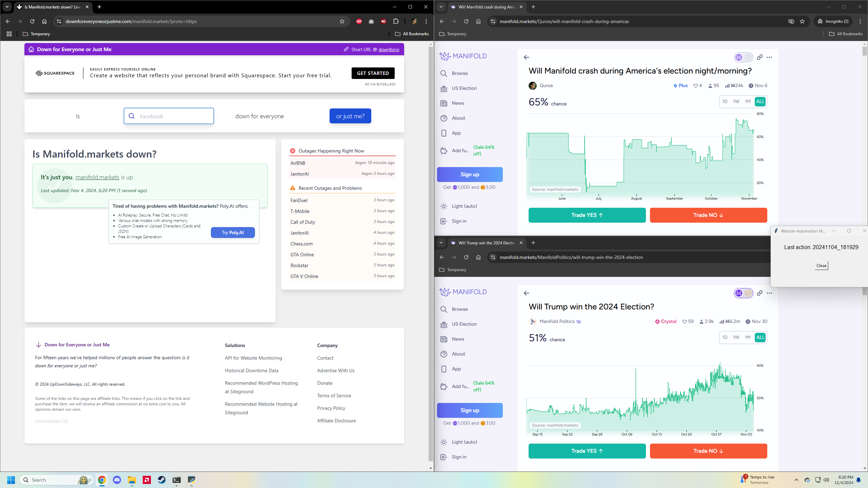
Task: Open tab search dropdown in left Chrome window
Action: click(x=7, y=7)
